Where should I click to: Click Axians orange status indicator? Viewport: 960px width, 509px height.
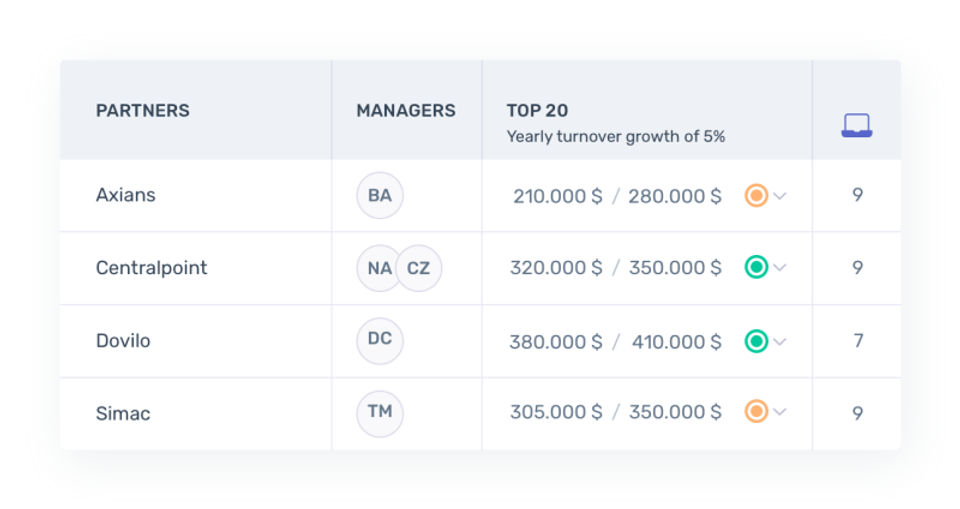pos(756,196)
